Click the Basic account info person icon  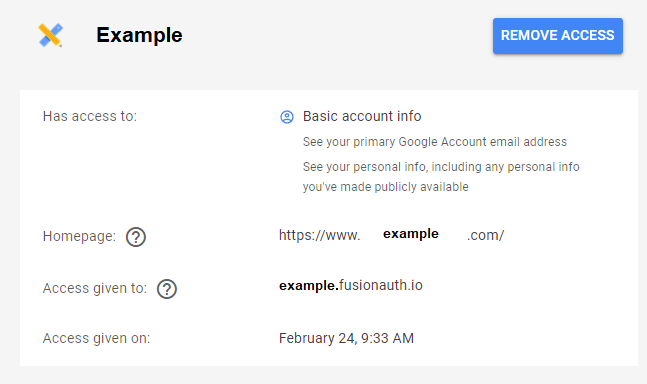pos(287,117)
